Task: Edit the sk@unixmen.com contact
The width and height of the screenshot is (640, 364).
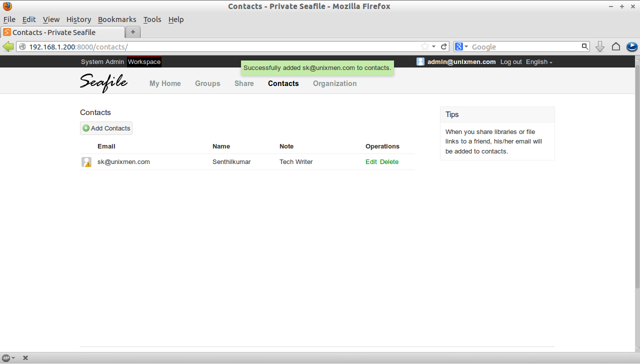Action: [371, 162]
